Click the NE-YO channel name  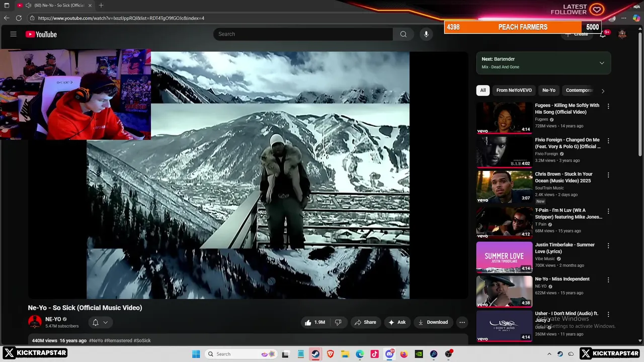pyautogui.click(x=53, y=319)
